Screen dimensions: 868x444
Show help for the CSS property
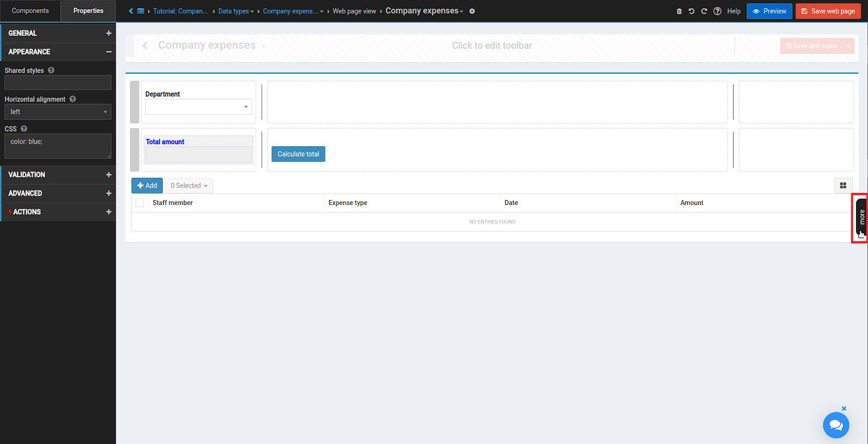[24, 128]
